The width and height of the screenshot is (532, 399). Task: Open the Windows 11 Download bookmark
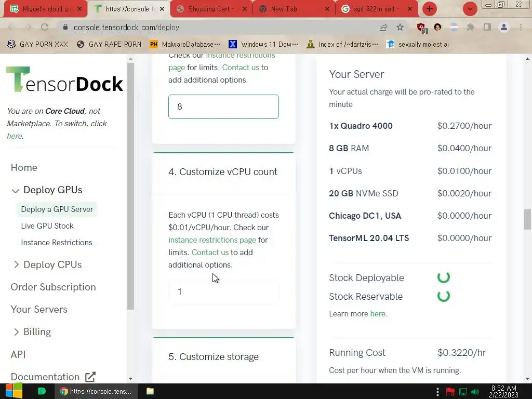pos(263,44)
